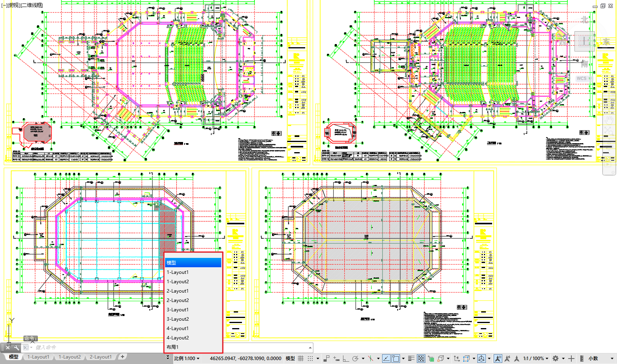Open the 比例 1:100 scale dropdown

[x=187, y=358]
